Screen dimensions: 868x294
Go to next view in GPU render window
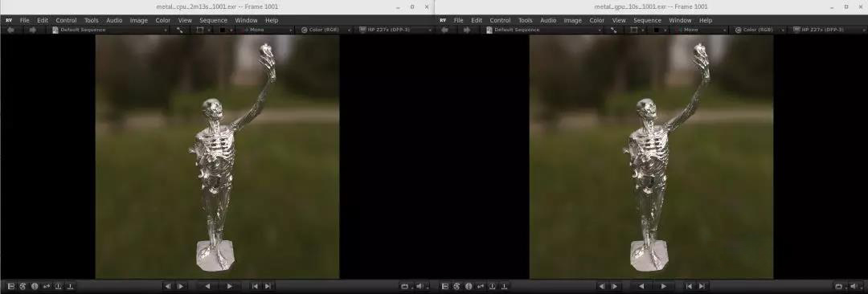point(467,30)
